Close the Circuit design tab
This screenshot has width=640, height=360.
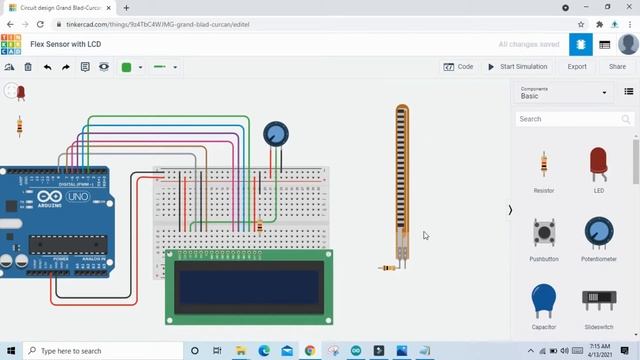[109, 8]
